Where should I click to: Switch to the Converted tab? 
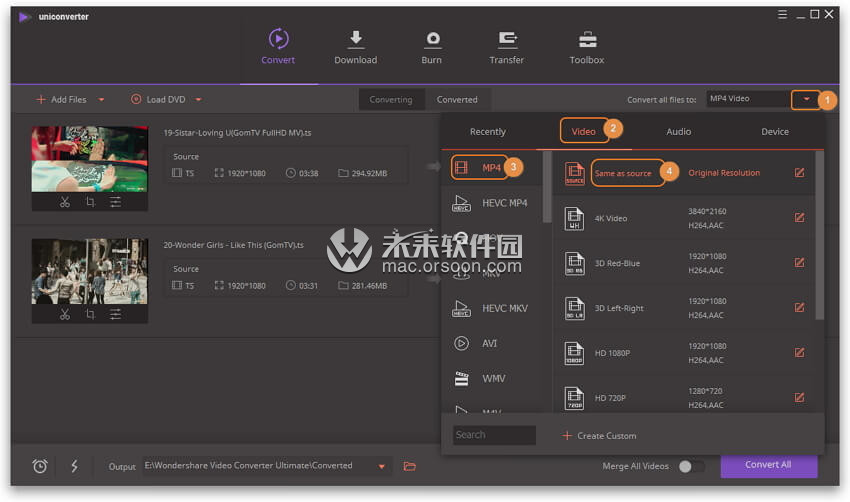pyautogui.click(x=457, y=100)
